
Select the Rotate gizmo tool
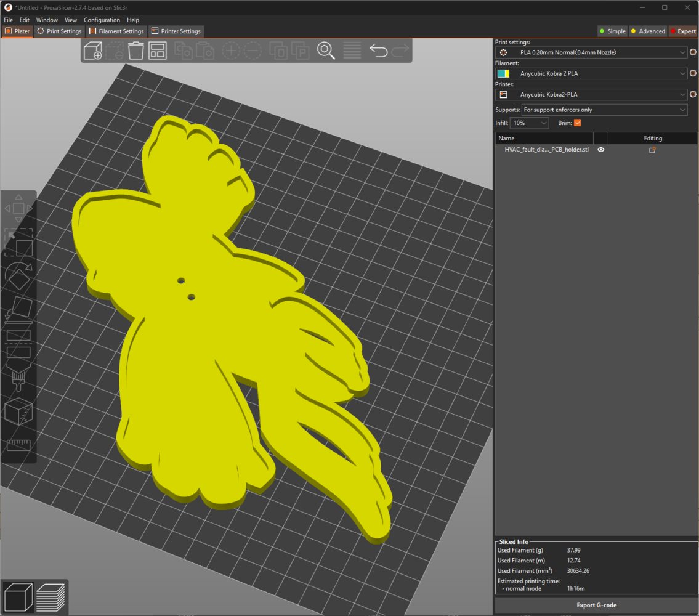18,277
